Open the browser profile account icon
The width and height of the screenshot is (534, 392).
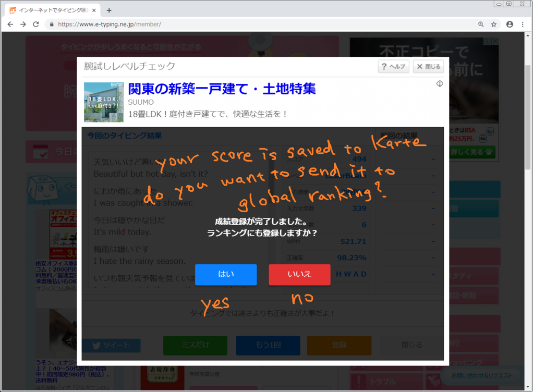pyautogui.click(x=509, y=24)
